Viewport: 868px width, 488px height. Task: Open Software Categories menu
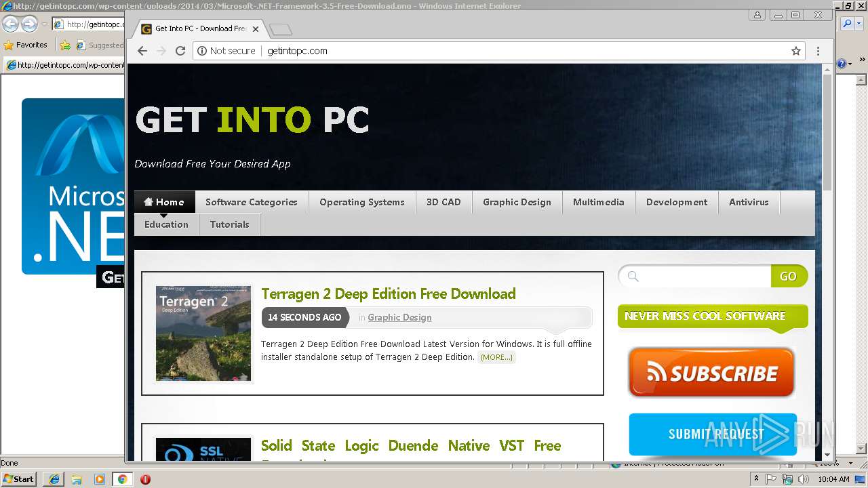(x=252, y=202)
